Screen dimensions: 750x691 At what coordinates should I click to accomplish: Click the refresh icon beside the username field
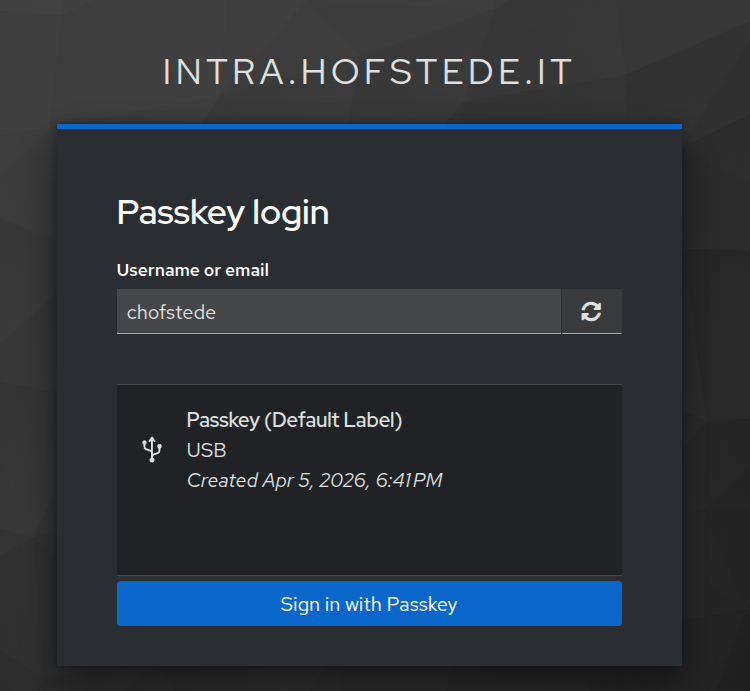(591, 312)
